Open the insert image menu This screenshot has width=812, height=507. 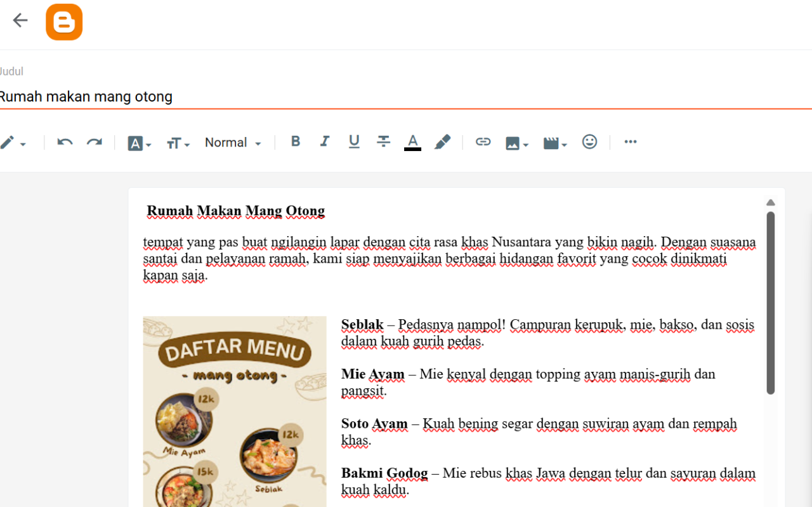516,143
